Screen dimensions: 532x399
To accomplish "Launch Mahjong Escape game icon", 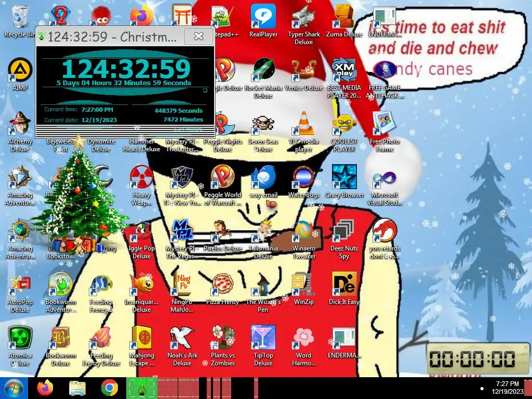I will tap(141, 346).
